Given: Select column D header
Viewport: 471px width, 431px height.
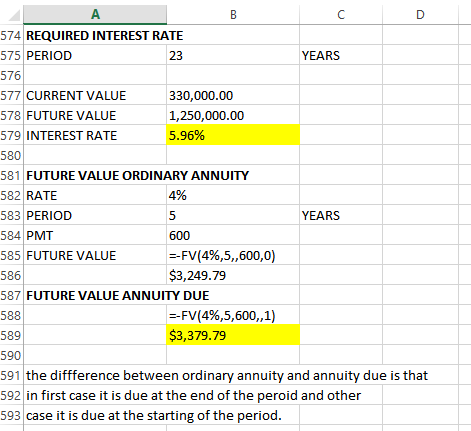Looking at the screenshot, I should click(x=420, y=15).
